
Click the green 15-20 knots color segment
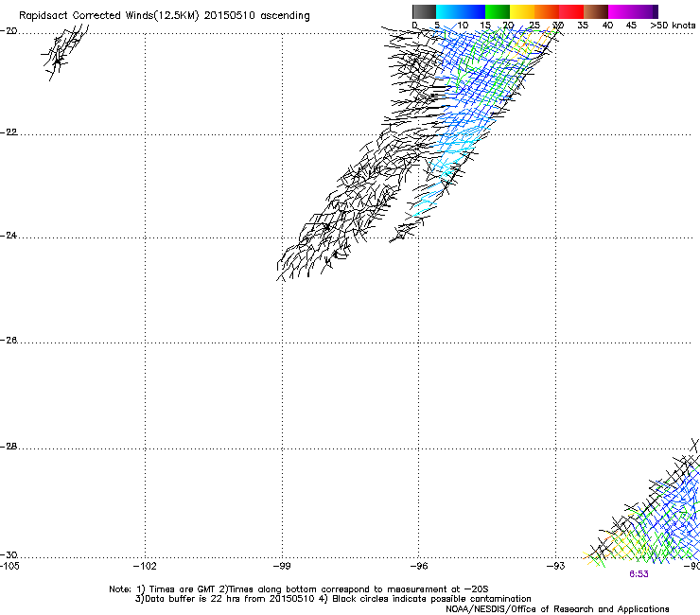[498, 11]
